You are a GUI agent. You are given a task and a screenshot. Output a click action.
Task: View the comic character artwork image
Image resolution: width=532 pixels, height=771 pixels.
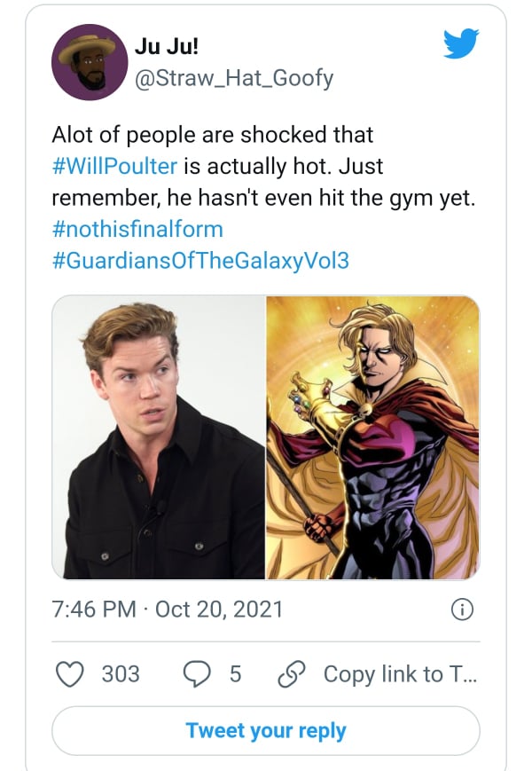[x=372, y=437]
